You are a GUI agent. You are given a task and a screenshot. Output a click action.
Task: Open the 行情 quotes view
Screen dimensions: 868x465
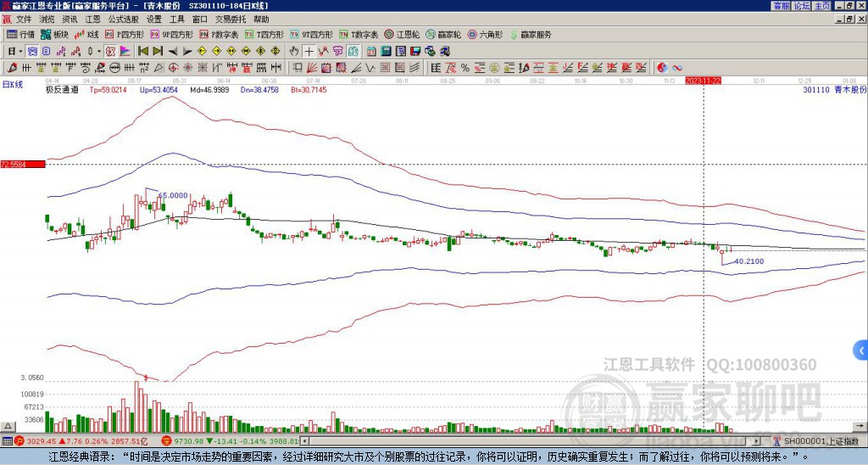[x=20, y=34]
